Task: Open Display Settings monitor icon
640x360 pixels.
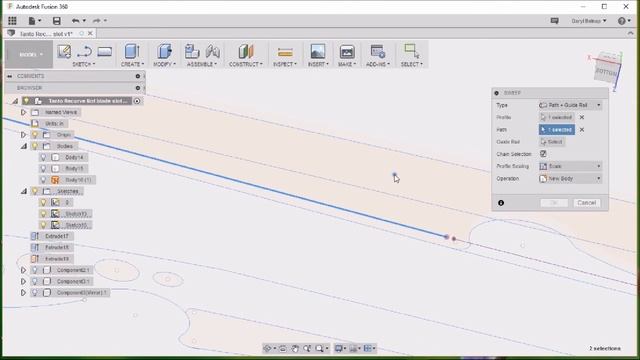Action: click(x=338, y=348)
